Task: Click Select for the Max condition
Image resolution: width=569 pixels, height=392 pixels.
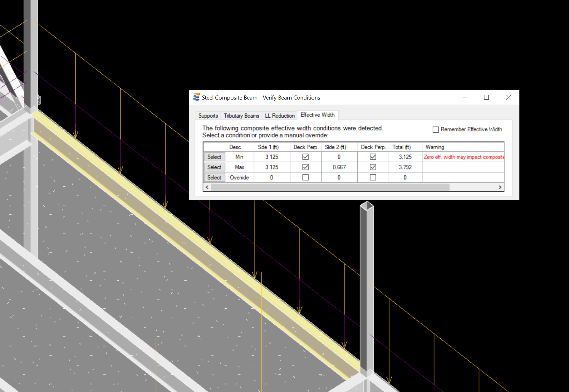Action: (214, 167)
